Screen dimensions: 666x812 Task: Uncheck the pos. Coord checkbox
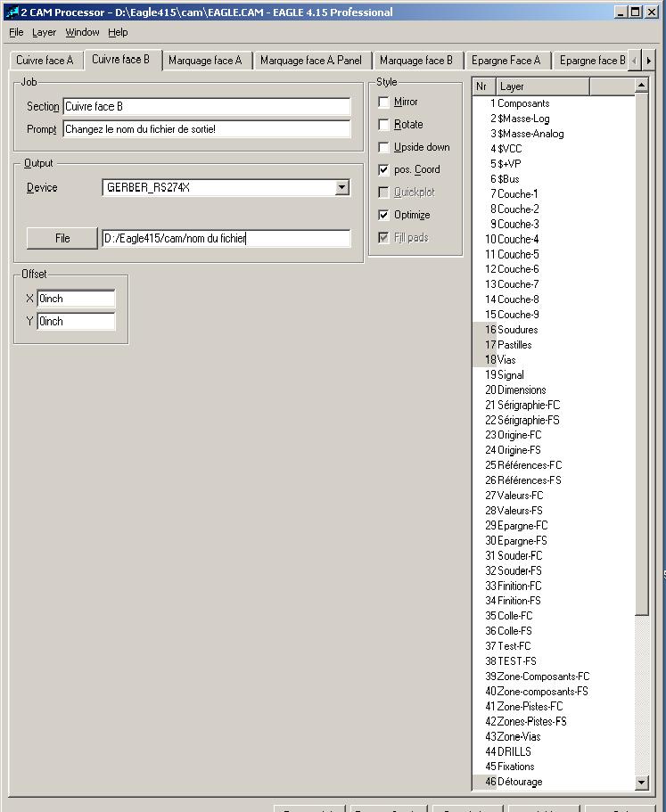coord(384,169)
